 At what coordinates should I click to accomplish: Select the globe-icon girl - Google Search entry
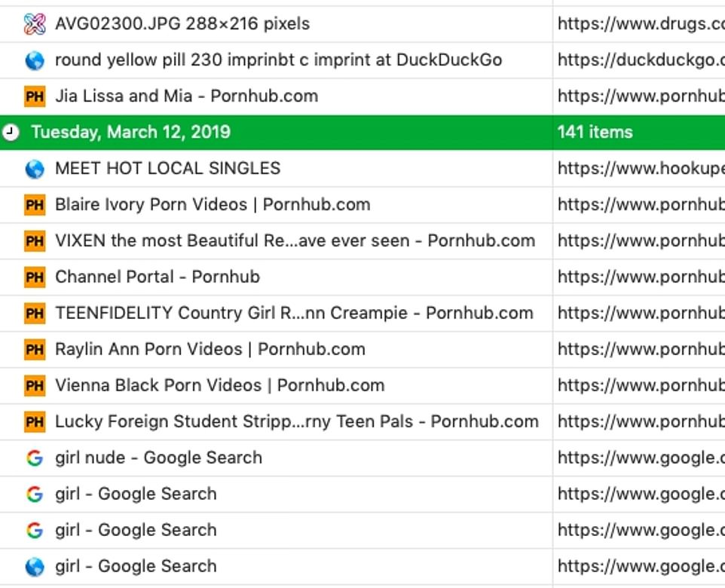point(362,566)
